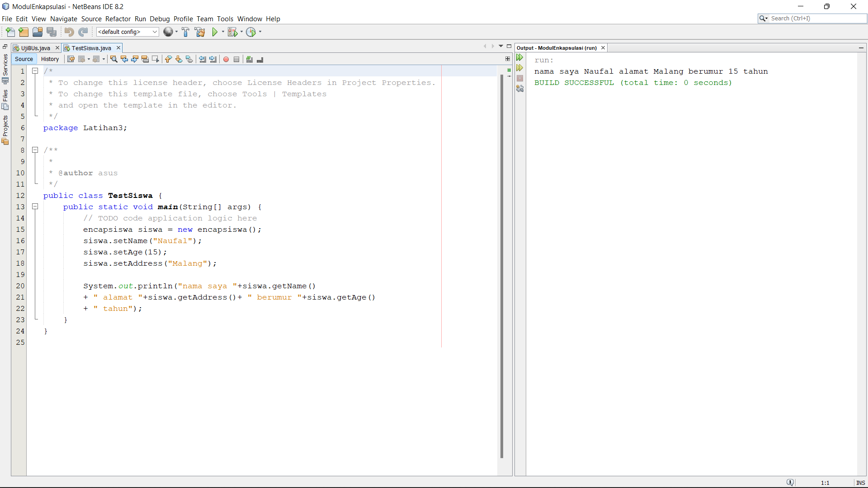Toggle rectangular selection in editor toolbar
The image size is (868, 488).
click(x=156, y=59)
